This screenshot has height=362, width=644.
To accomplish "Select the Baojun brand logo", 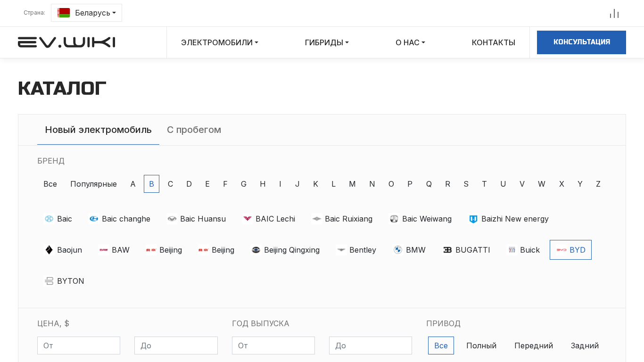I will [x=49, y=250].
